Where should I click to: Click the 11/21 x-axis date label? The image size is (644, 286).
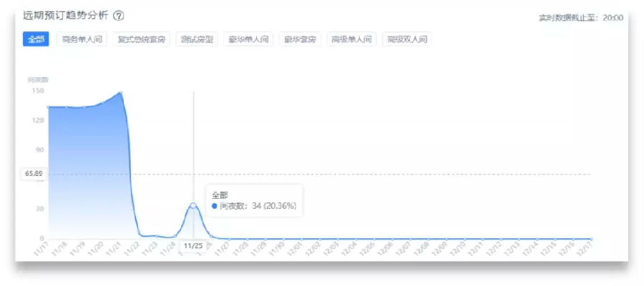click(x=114, y=248)
